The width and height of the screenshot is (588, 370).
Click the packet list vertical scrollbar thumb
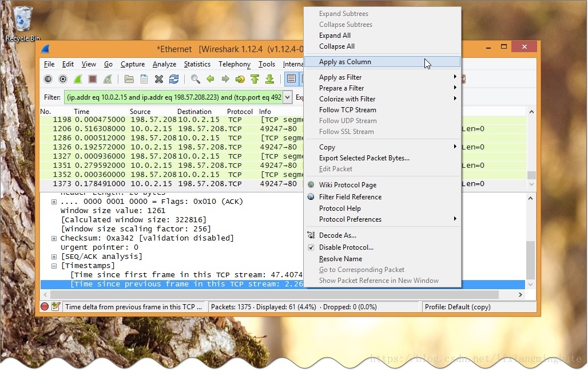point(531,175)
